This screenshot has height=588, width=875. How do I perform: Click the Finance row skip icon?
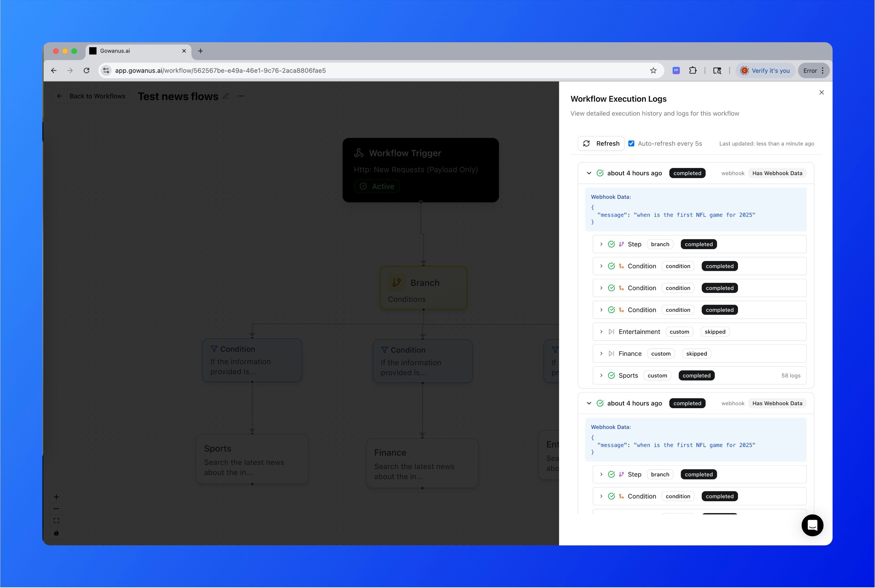pos(611,354)
